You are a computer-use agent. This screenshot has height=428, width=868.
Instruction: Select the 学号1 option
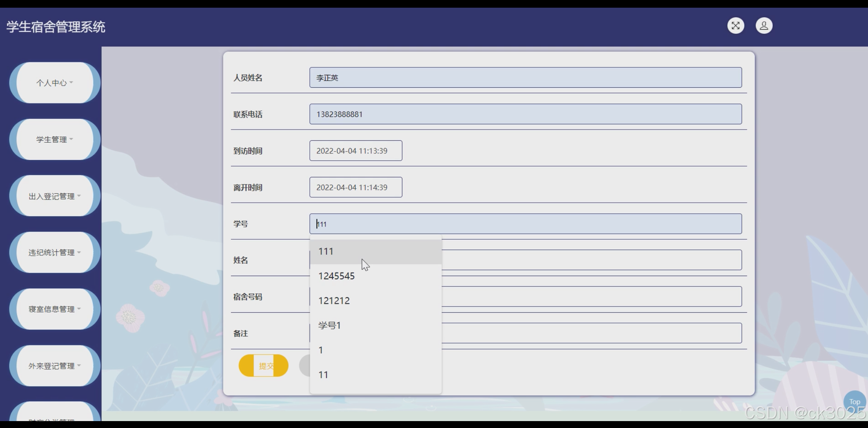(329, 325)
